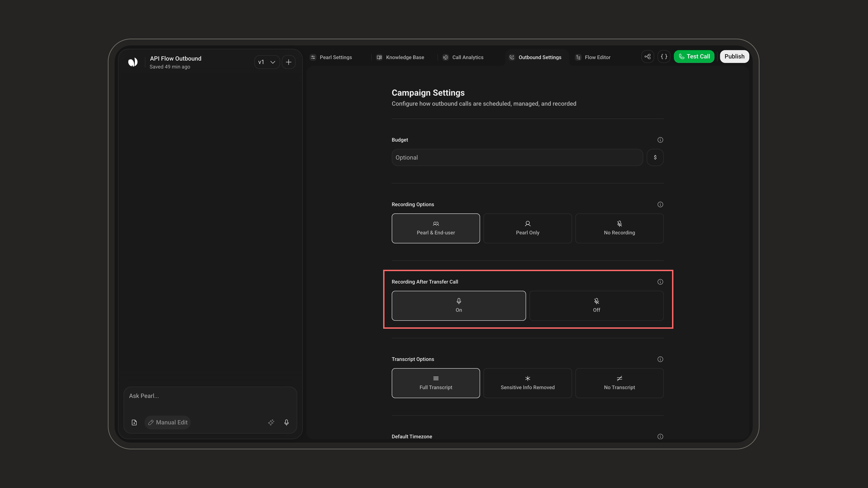Image resolution: width=868 pixels, height=488 pixels.
Task: Open the curly braces code icon
Action: [x=664, y=57]
